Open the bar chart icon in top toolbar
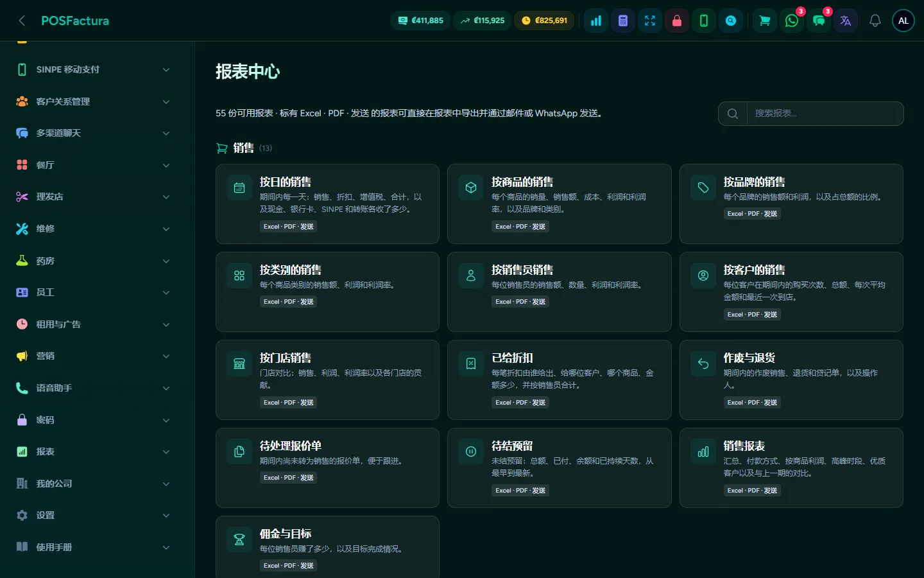Viewport: 924px width, 578px height. click(x=596, y=21)
